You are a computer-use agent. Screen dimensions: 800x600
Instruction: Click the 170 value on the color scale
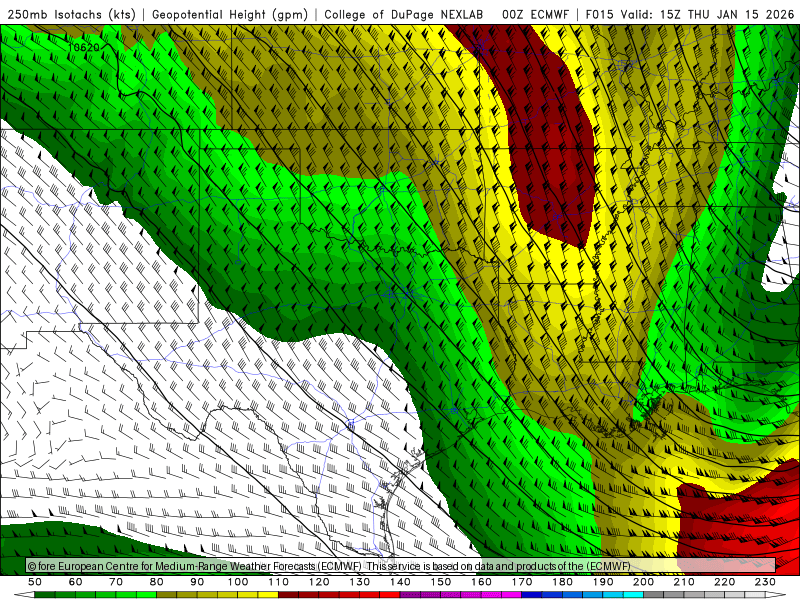point(522,582)
